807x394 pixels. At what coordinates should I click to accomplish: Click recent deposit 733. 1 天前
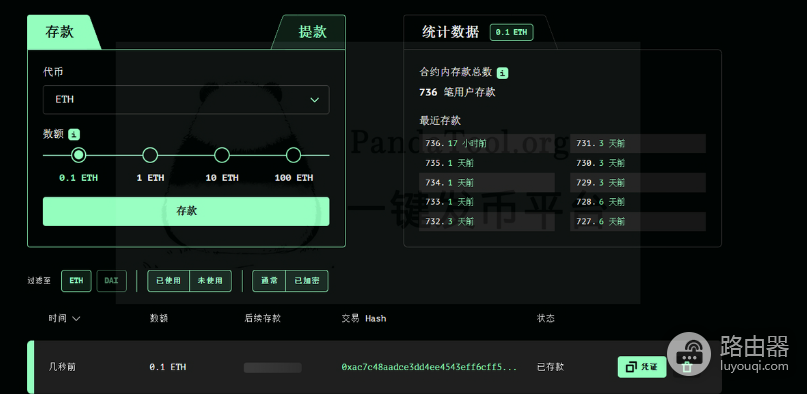click(x=487, y=202)
